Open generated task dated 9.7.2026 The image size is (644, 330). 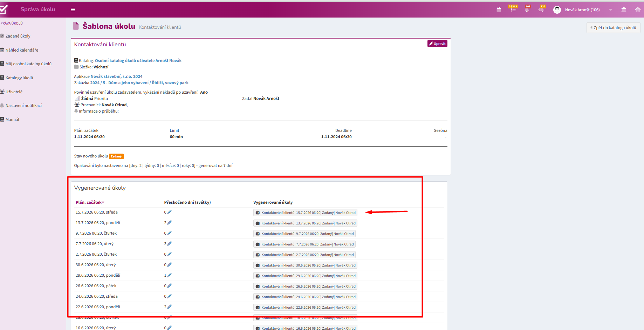(x=304, y=234)
